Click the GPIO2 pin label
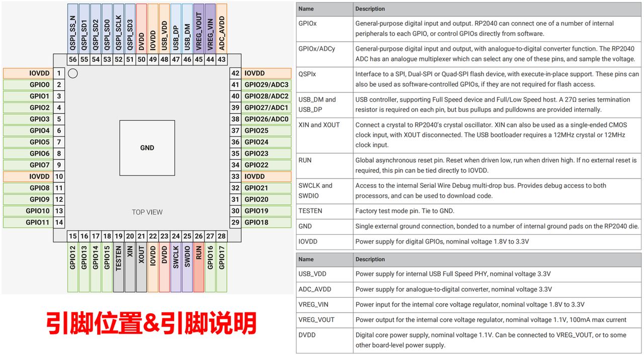644x356 pixels. (28, 108)
